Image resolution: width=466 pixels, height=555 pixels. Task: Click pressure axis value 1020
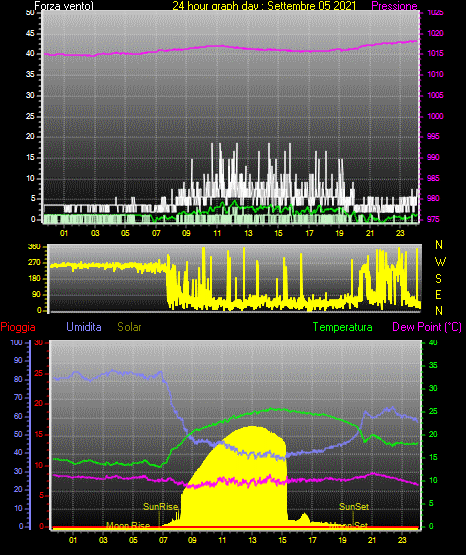[x=435, y=33]
